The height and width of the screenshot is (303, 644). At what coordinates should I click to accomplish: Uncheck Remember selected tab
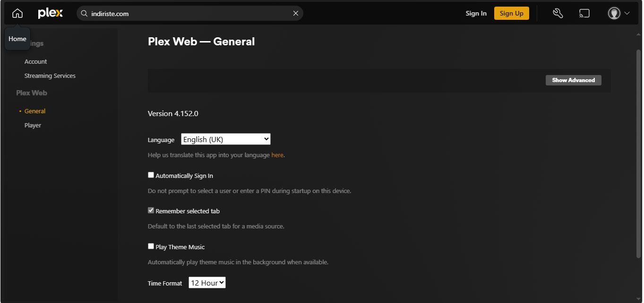coord(151,210)
